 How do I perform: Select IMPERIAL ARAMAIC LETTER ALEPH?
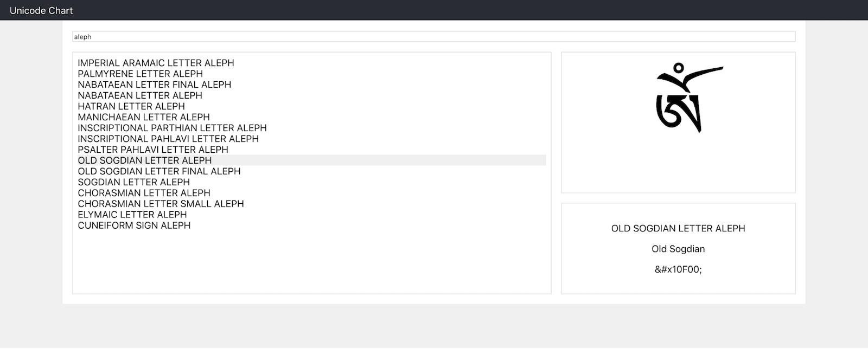click(x=156, y=63)
